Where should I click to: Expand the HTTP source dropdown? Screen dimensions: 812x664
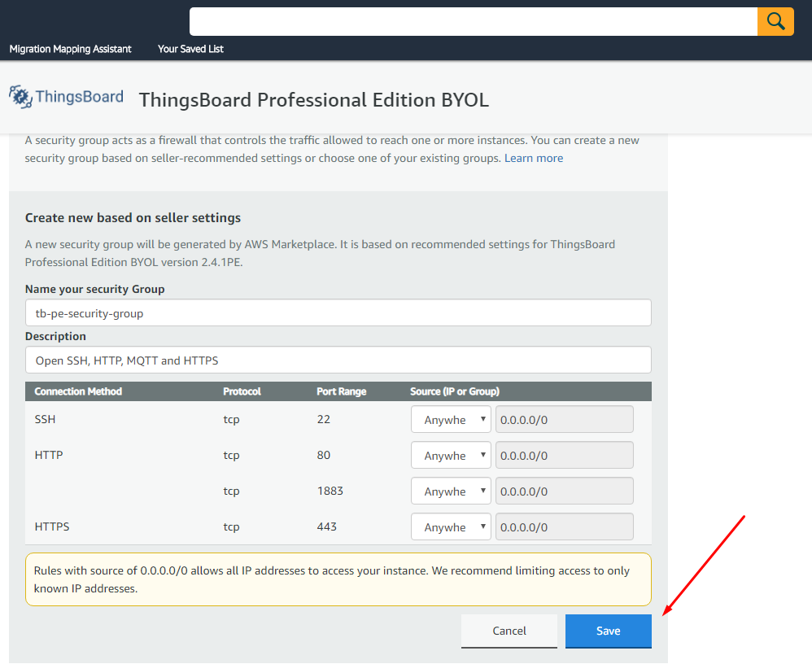451,456
